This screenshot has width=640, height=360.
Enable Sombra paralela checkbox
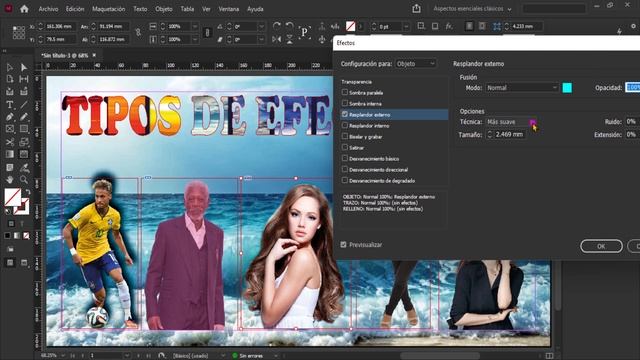345,92
